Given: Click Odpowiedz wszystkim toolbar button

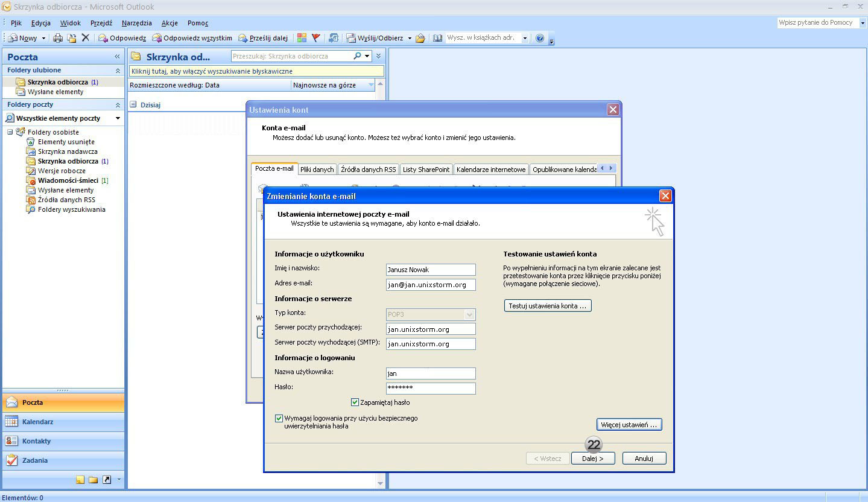Looking at the screenshot, I should pos(192,38).
